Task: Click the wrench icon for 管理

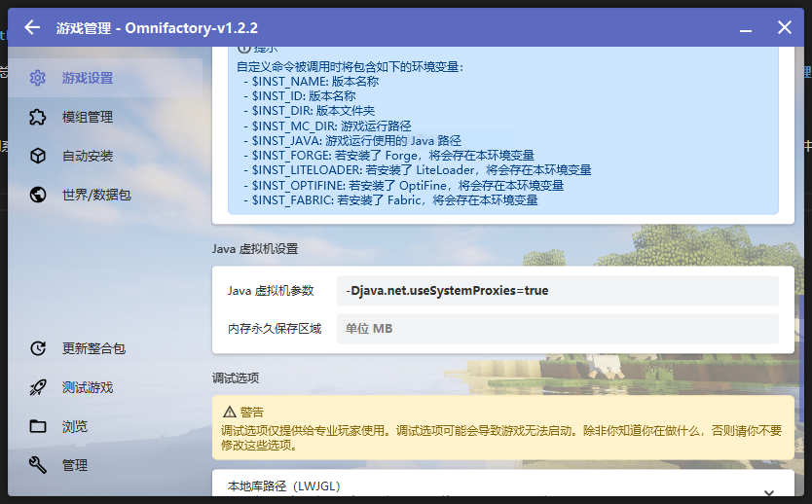Action: [38, 465]
